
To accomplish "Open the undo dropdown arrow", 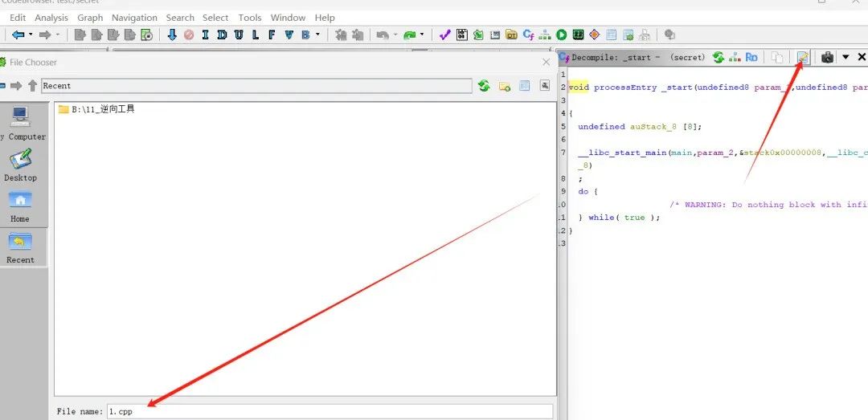I will [x=394, y=35].
